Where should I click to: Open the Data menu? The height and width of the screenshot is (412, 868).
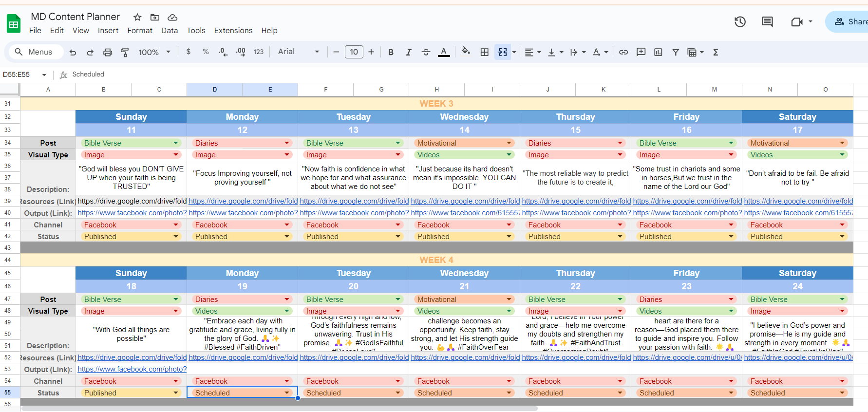coord(170,30)
